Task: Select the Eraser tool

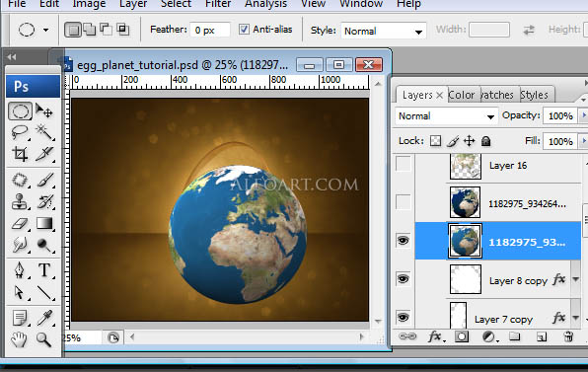Action: 20,224
